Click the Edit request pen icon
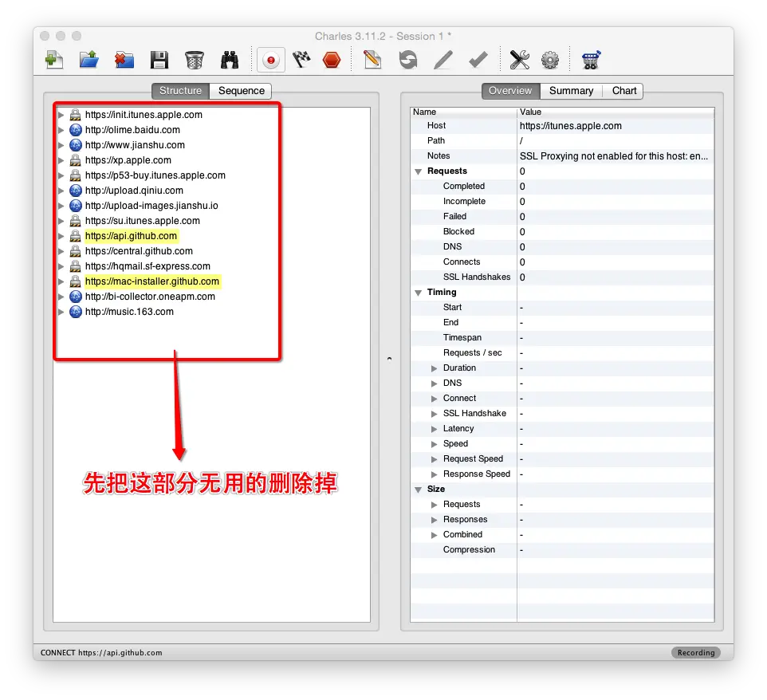 pos(443,60)
